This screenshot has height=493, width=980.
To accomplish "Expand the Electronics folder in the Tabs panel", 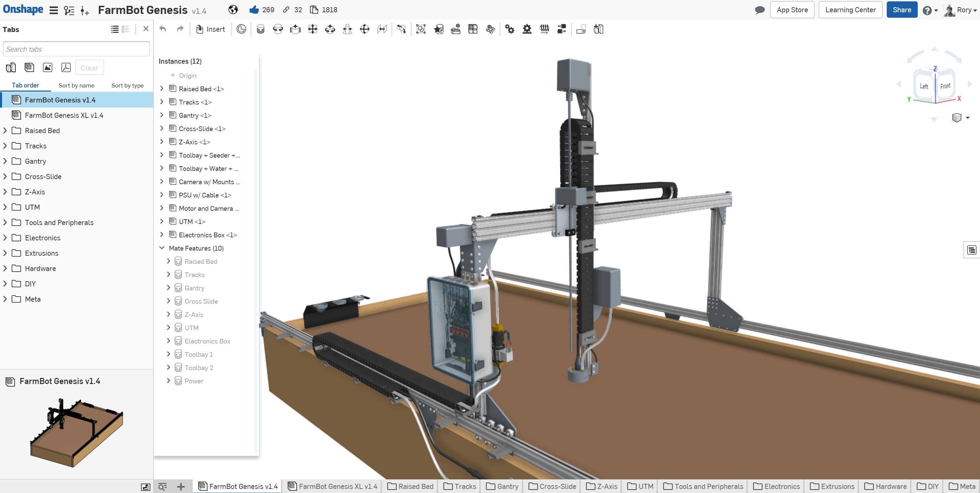I will coord(5,238).
